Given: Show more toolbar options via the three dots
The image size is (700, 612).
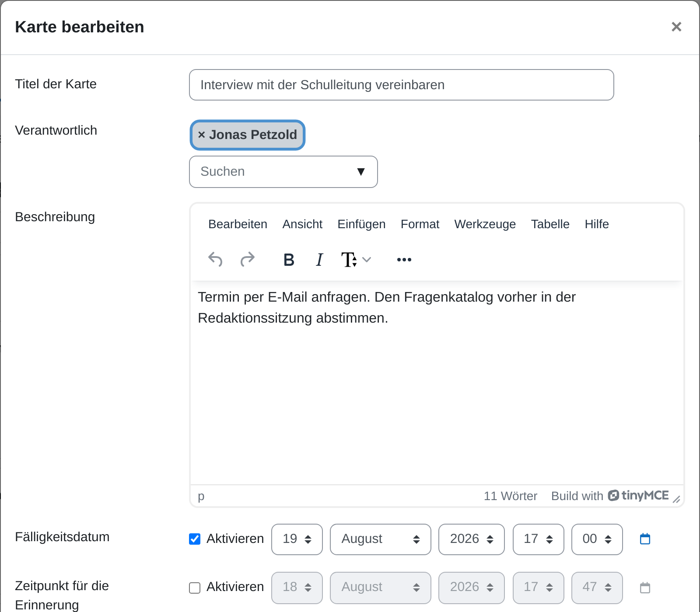Looking at the screenshot, I should click(404, 260).
